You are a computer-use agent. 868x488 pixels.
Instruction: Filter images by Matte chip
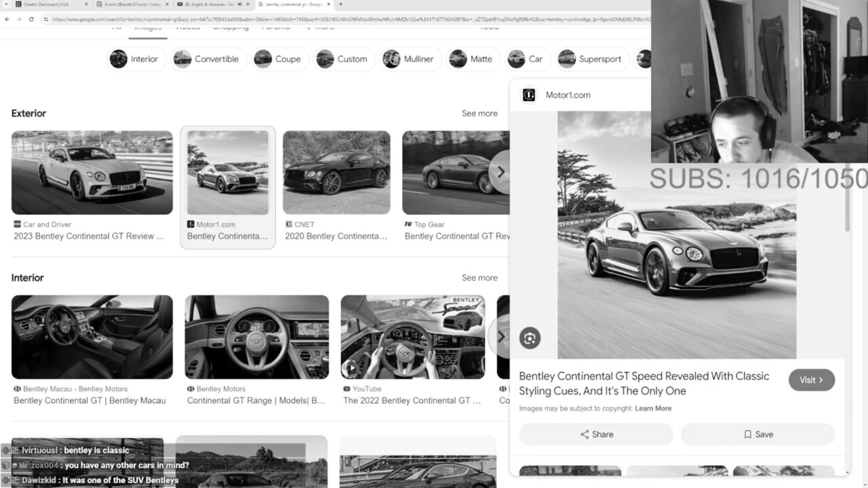(473, 59)
